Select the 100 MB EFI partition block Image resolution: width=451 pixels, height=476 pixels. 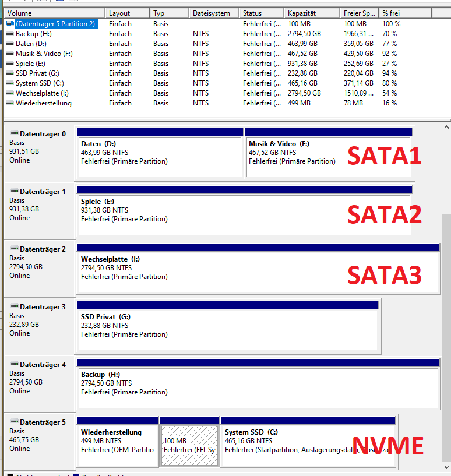click(x=189, y=442)
